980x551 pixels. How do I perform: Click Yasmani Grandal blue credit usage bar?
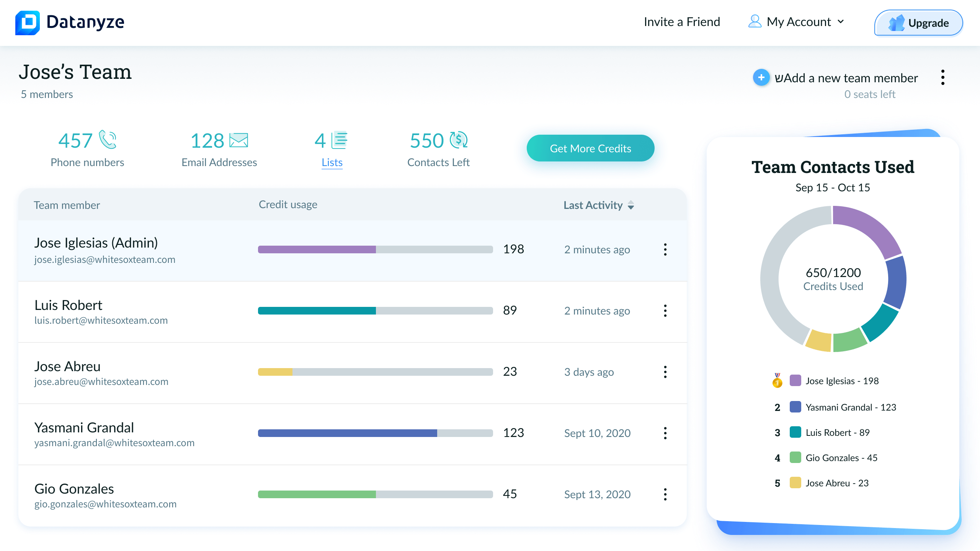348,433
